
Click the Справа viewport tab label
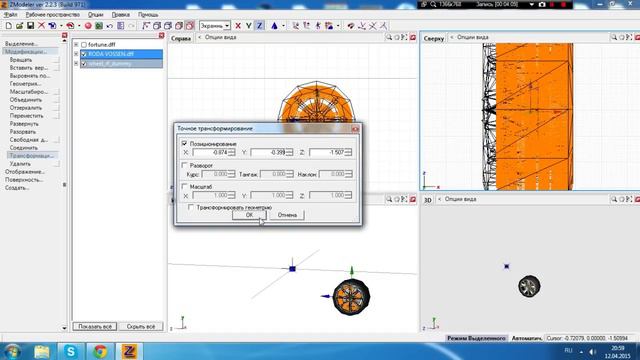181,38
